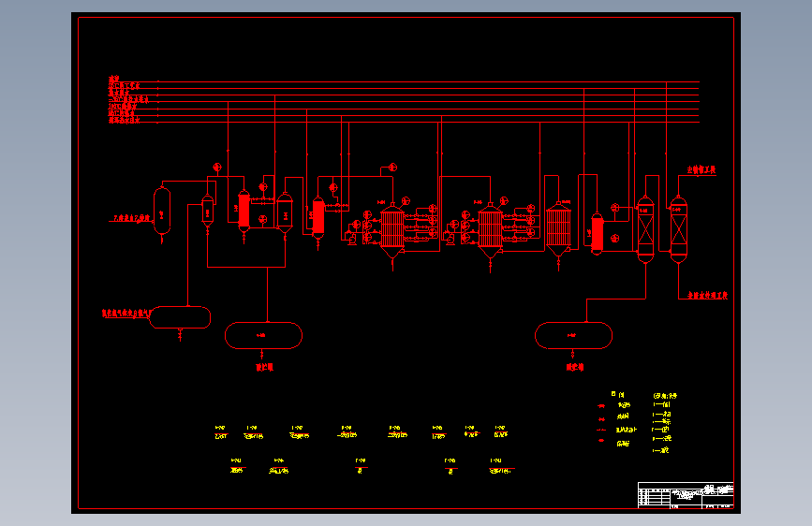Select the small horizontal tank at lower left

click(x=180, y=317)
